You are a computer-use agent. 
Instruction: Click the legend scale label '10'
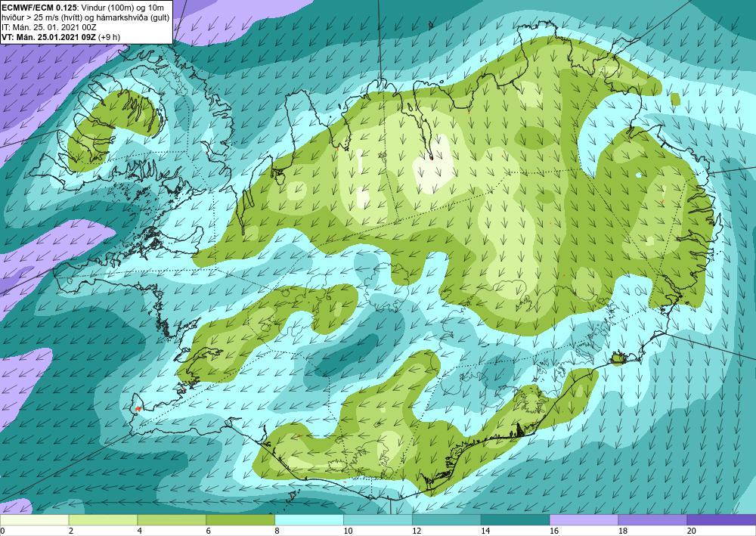point(348,531)
